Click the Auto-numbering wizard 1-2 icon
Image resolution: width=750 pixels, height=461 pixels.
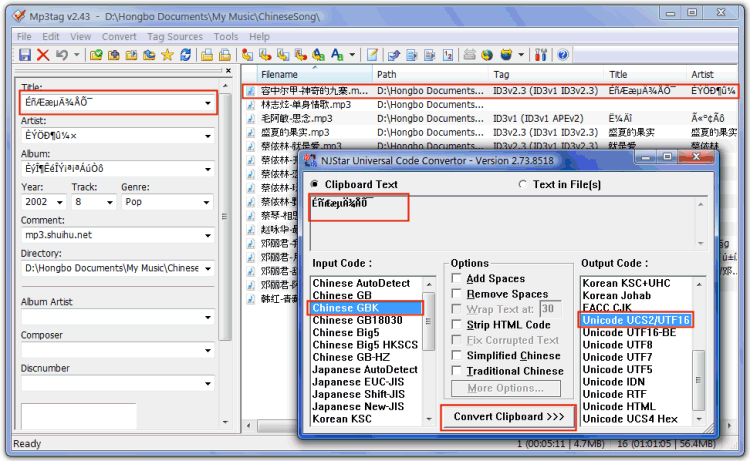coord(448,55)
